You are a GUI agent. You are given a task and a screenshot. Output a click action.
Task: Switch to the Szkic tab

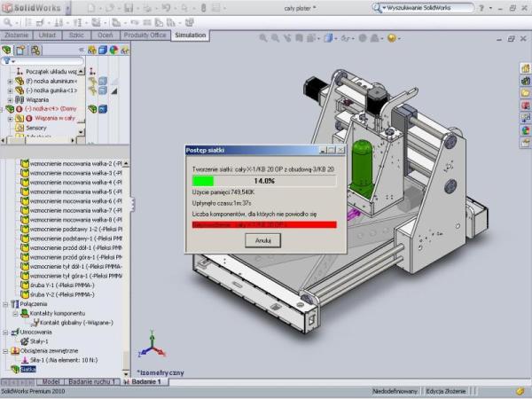(x=76, y=35)
